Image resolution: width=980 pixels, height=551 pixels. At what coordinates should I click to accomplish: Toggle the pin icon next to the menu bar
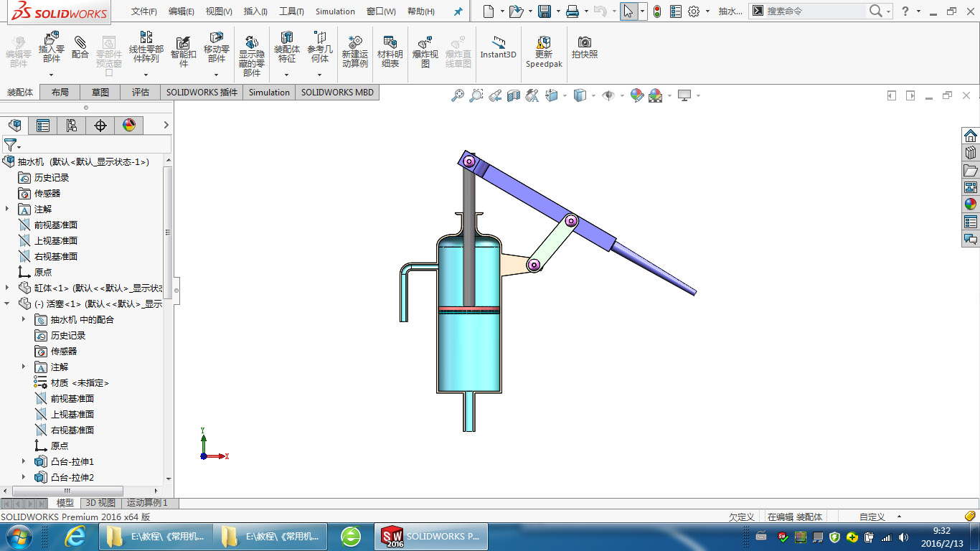[458, 11]
